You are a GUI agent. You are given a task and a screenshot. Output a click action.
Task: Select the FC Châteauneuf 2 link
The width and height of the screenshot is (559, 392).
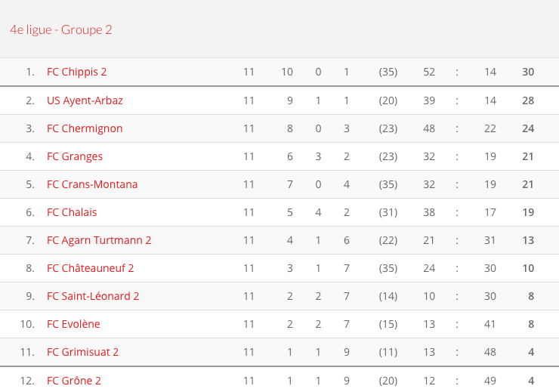[90, 268]
